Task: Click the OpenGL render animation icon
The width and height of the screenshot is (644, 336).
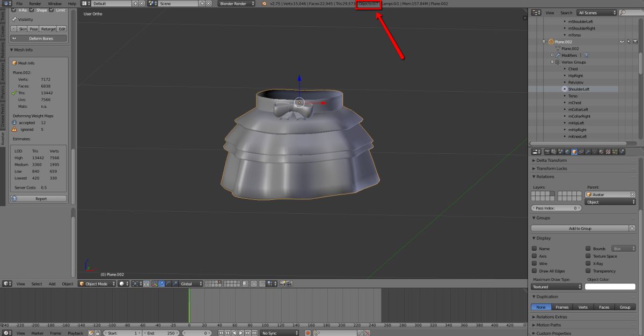Action: [x=289, y=283]
